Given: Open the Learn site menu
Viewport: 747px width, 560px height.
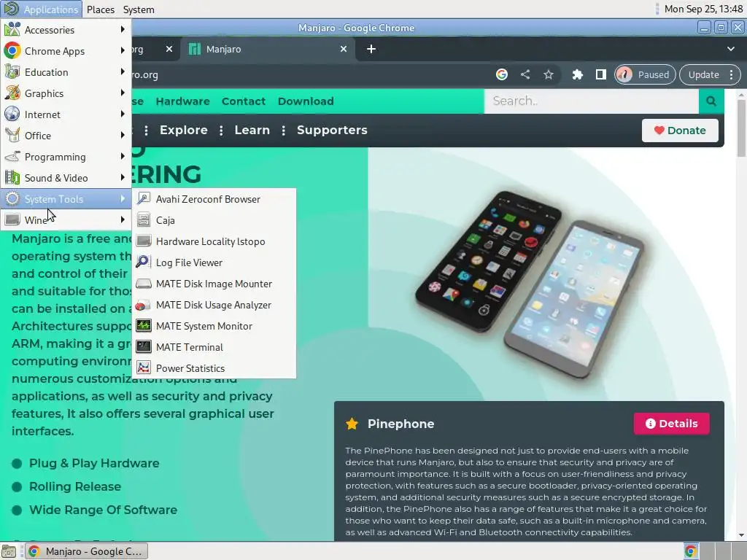Looking at the screenshot, I should point(252,130).
